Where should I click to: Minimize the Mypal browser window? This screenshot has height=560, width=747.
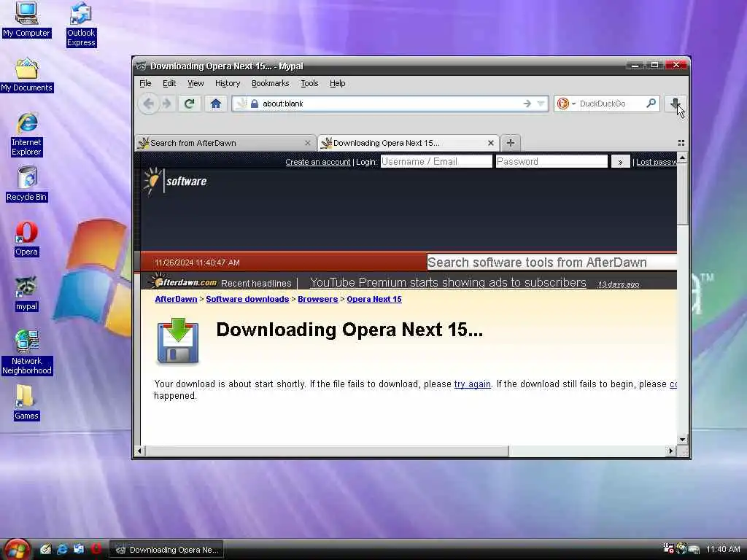635,65
